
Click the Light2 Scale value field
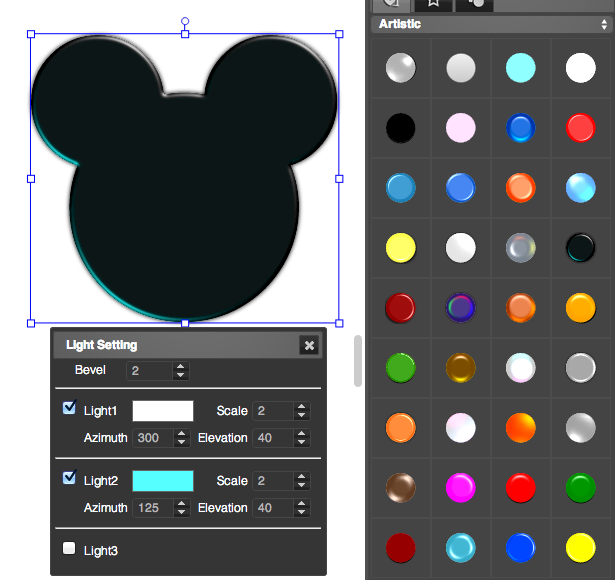click(x=273, y=481)
